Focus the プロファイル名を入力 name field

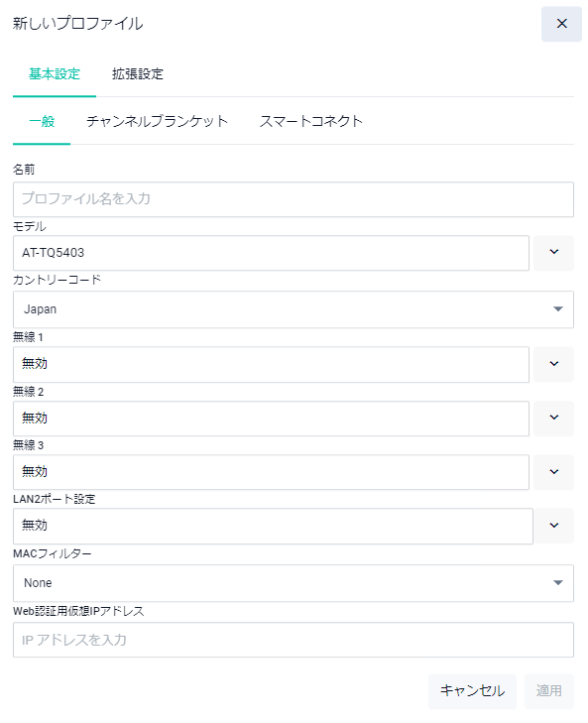click(x=294, y=199)
